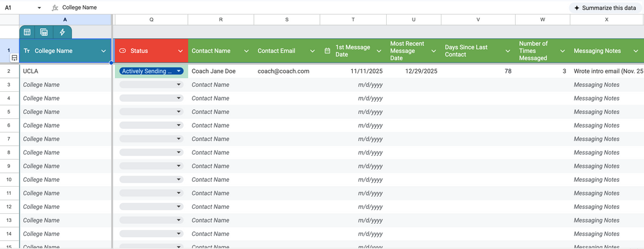Open the 1st Message Date column menu arrow

379,51
